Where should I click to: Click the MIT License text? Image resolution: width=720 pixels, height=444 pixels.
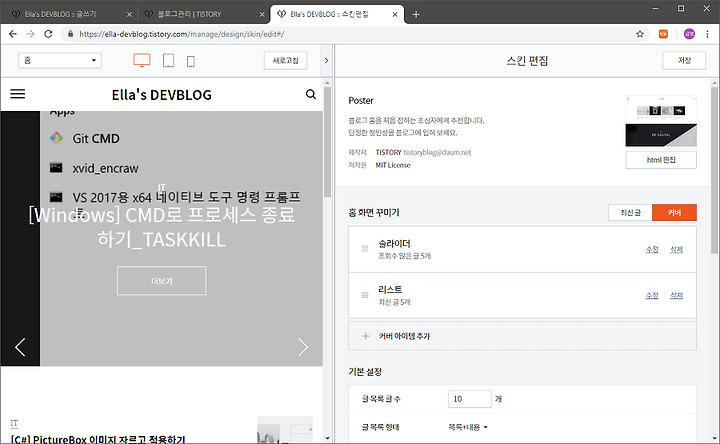(x=393, y=165)
